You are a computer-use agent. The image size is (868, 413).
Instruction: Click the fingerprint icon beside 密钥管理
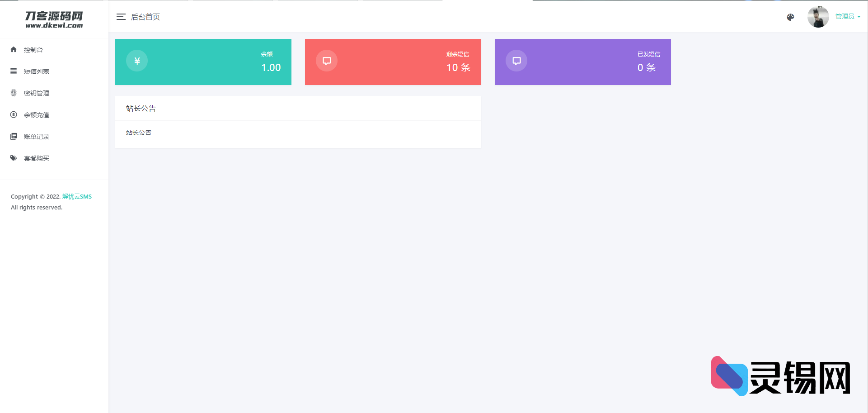14,93
